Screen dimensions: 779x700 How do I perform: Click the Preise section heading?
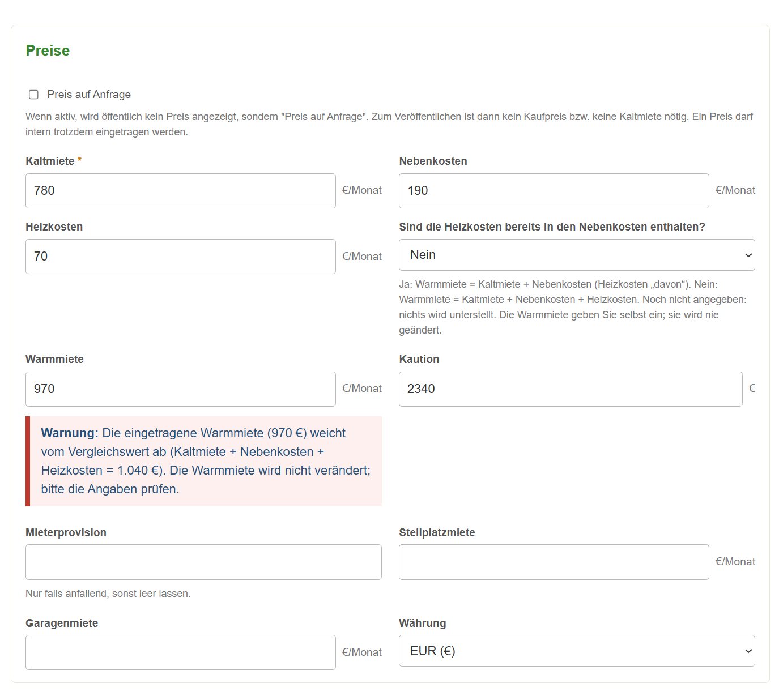(x=48, y=50)
